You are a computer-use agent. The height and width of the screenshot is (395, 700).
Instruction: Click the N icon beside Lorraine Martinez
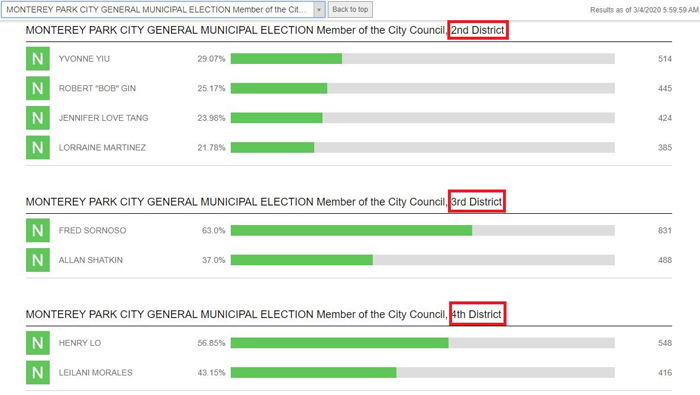pyautogui.click(x=38, y=147)
